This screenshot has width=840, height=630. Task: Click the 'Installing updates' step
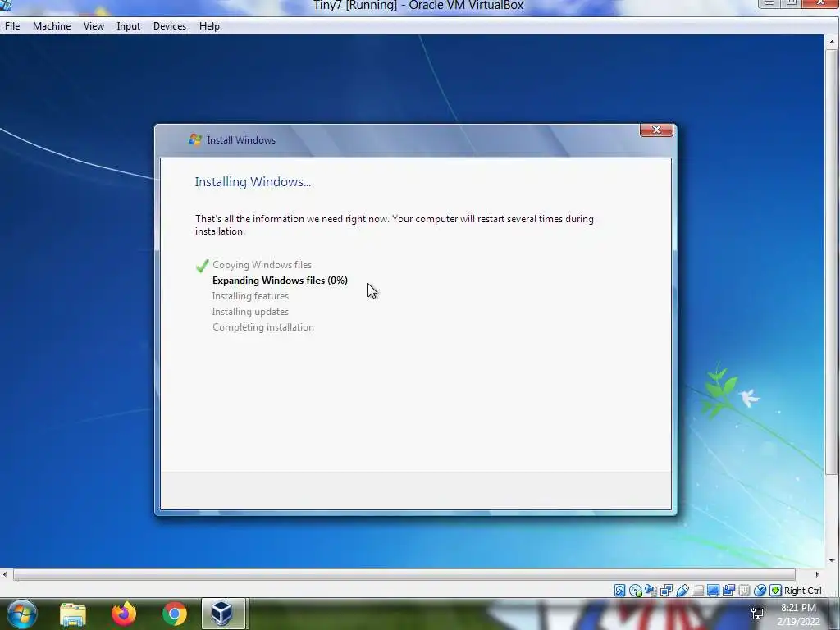click(250, 311)
